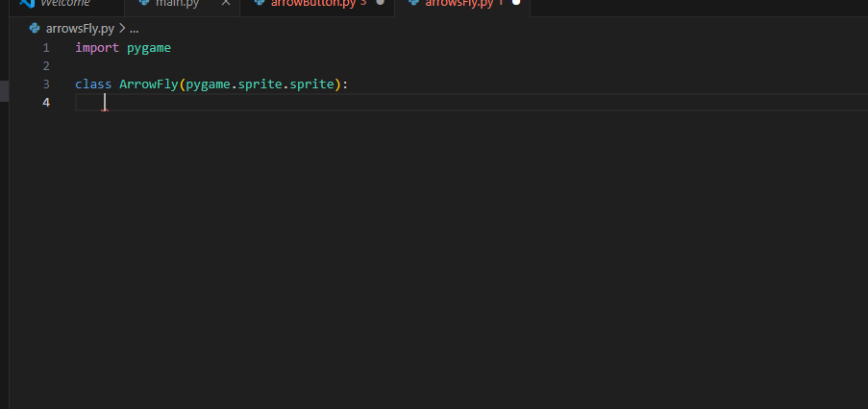Place cursor on empty line 2 in the editor
868x409 pixels.
tap(288, 66)
